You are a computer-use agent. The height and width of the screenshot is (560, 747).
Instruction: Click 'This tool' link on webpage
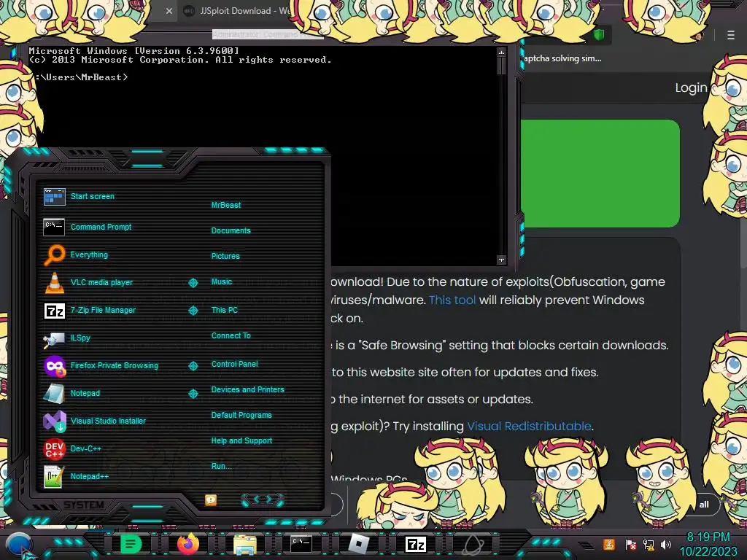click(x=452, y=300)
